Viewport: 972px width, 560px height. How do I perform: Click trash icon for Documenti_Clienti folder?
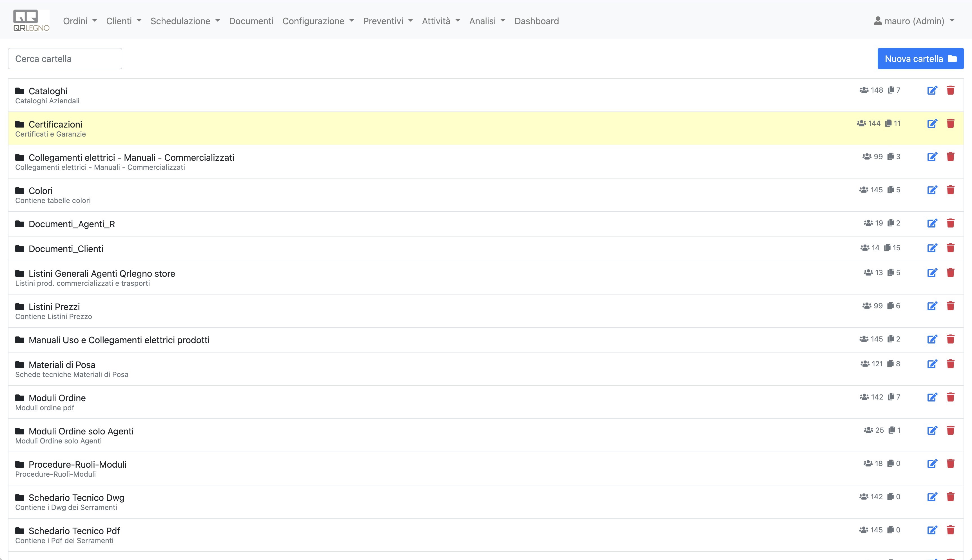tap(951, 248)
